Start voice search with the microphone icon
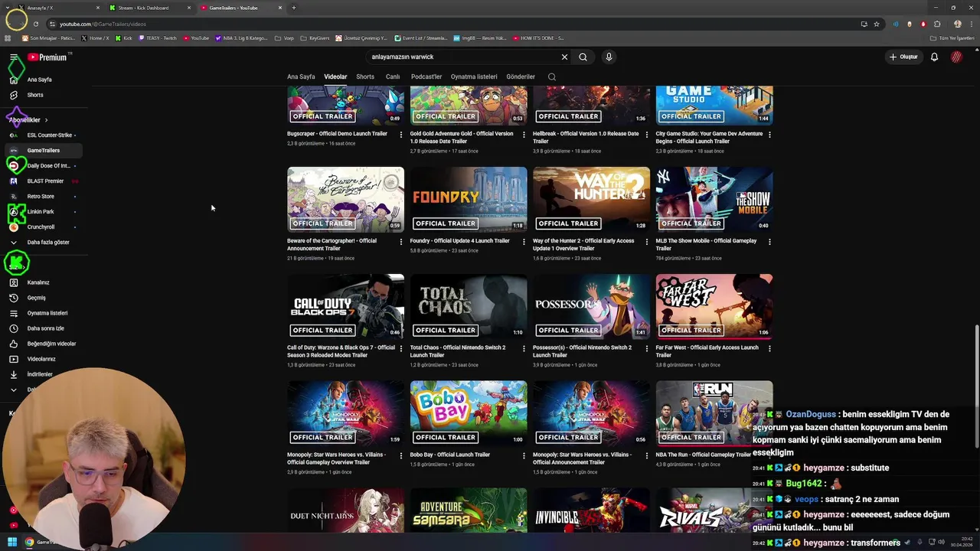This screenshot has width=980, height=551. tap(609, 57)
